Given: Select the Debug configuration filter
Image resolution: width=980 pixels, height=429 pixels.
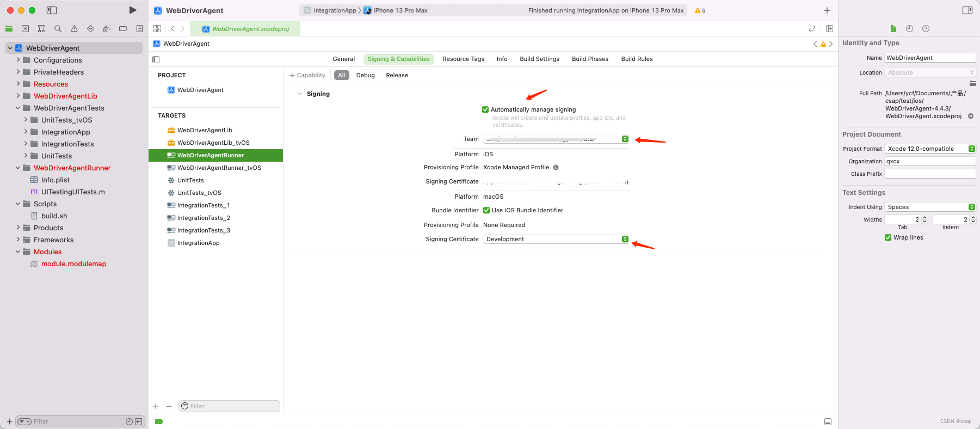Looking at the screenshot, I should tap(365, 75).
